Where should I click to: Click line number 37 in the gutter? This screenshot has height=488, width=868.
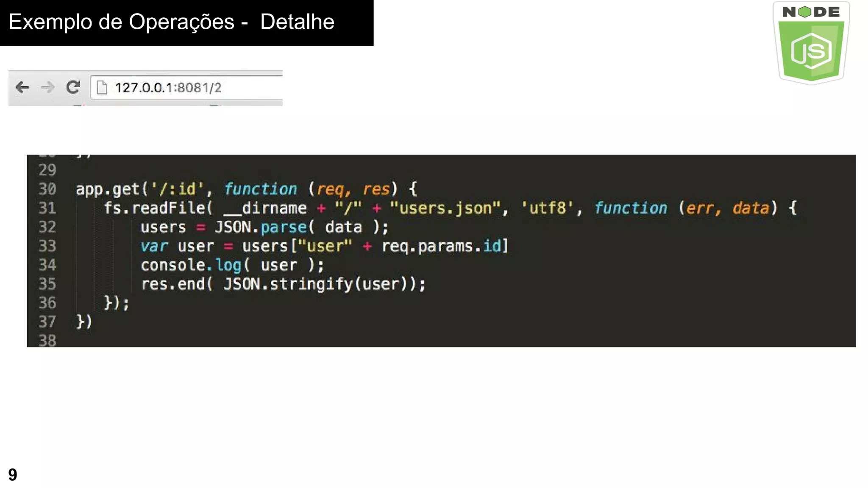(x=47, y=322)
